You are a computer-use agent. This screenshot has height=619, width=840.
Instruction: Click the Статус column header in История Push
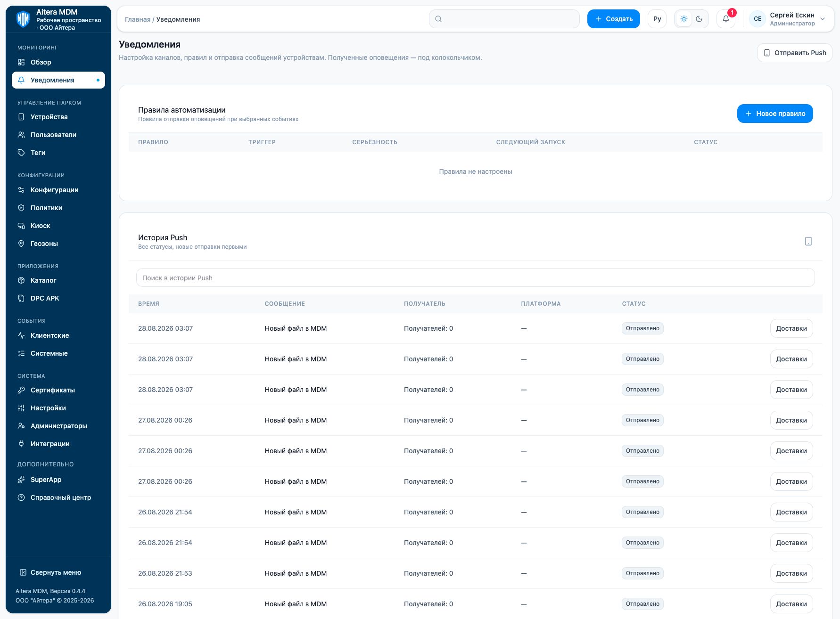click(x=634, y=304)
